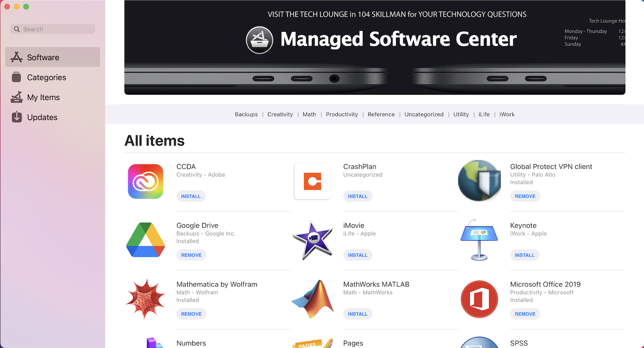Open the CCDA Creative Cloud icon

146,181
